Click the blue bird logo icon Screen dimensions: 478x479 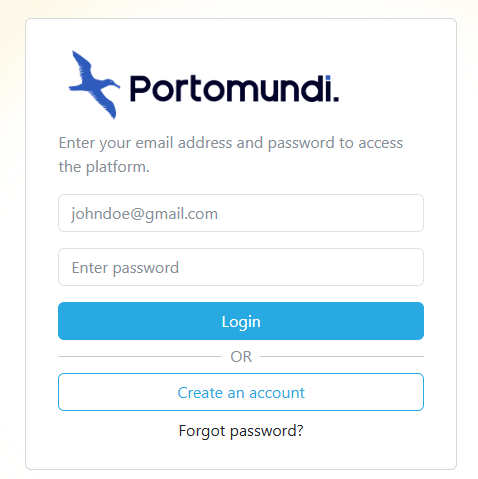(94, 85)
